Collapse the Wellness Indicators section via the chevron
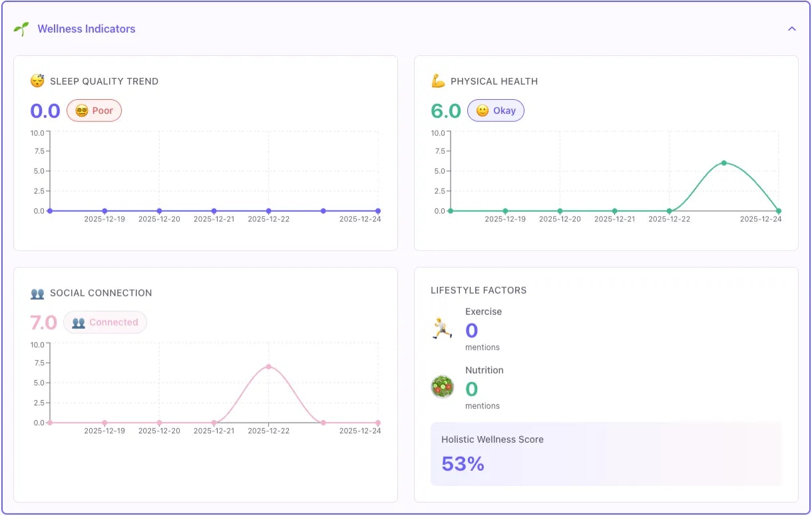The height and width of the screenshot is (516, 812). [x=792, y=29]
